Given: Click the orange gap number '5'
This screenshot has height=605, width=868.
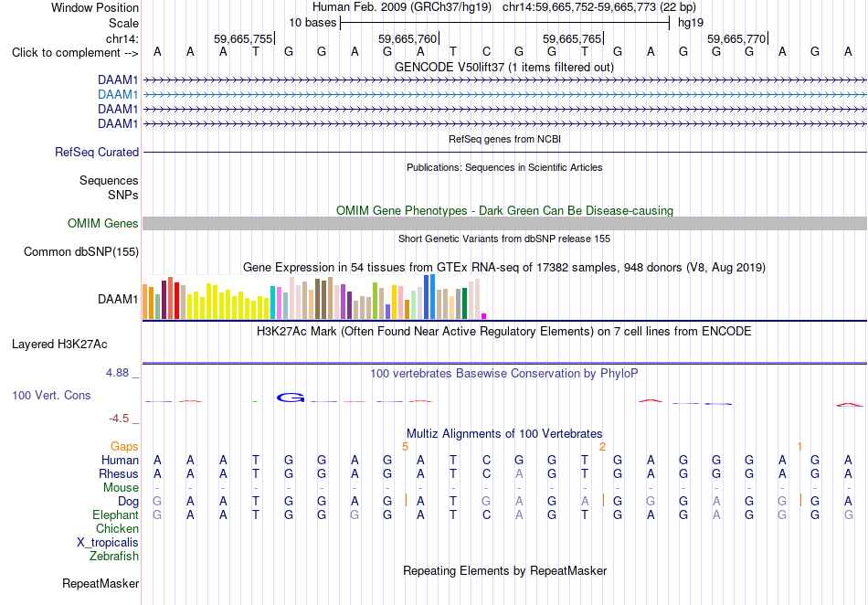Looking at the screenshot, I should coord(405,446).
